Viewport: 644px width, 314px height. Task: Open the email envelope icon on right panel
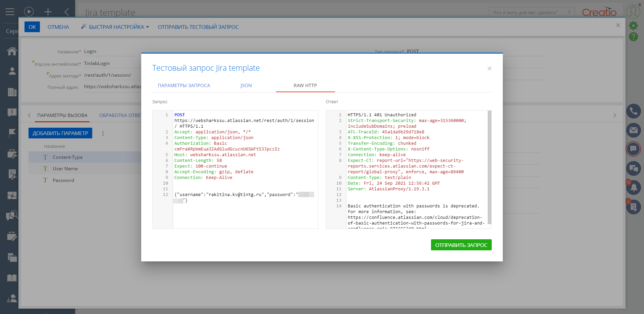(x=633, y=130)
